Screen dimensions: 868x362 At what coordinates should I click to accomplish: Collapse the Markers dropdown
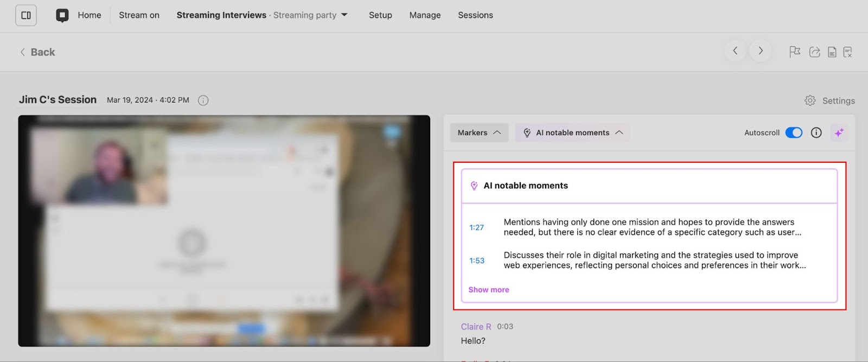pos(479,132)
